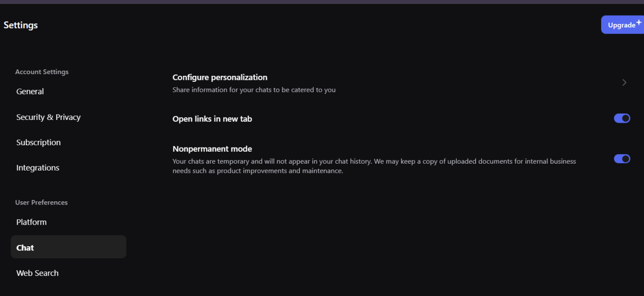Toggle the Nonpermanent mode switch off
This screenshot has height=296, width=644.
[622, 159]
